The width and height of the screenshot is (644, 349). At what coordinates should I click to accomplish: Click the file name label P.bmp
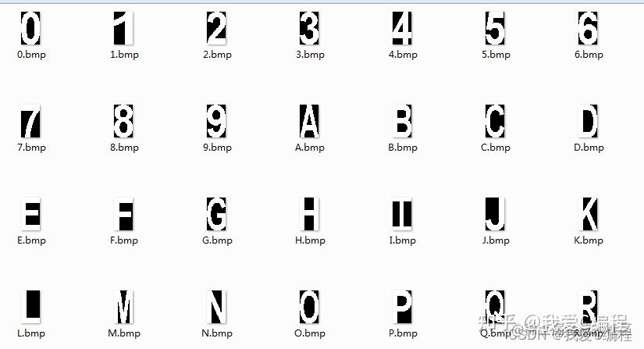pyautogui.click(x=403, y=333)
